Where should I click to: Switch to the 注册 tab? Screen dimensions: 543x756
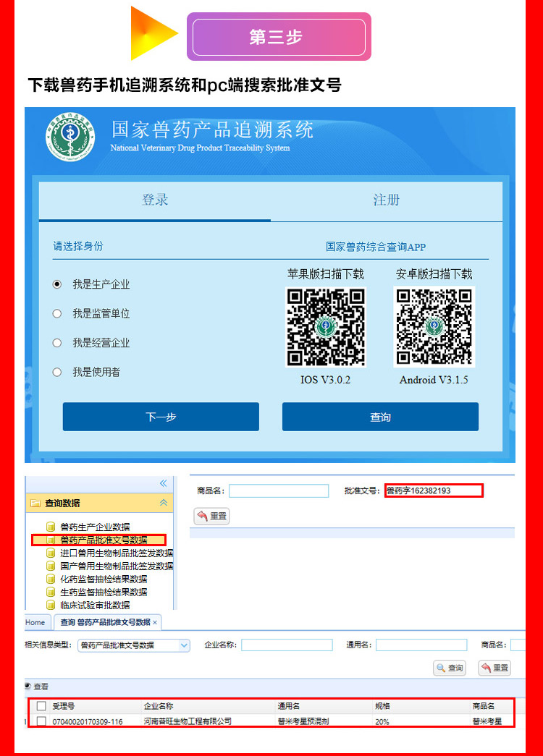(x=386, y=200)
